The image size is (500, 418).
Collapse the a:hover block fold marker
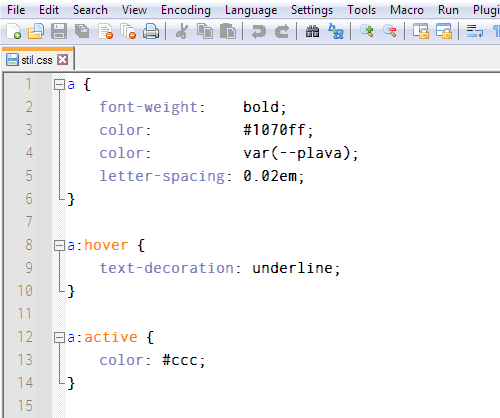click(x=59, y=246)
